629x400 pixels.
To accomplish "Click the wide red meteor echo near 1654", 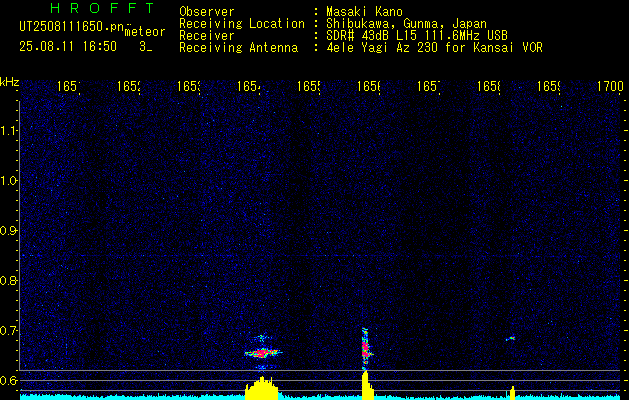I will (x=262, y=353).
